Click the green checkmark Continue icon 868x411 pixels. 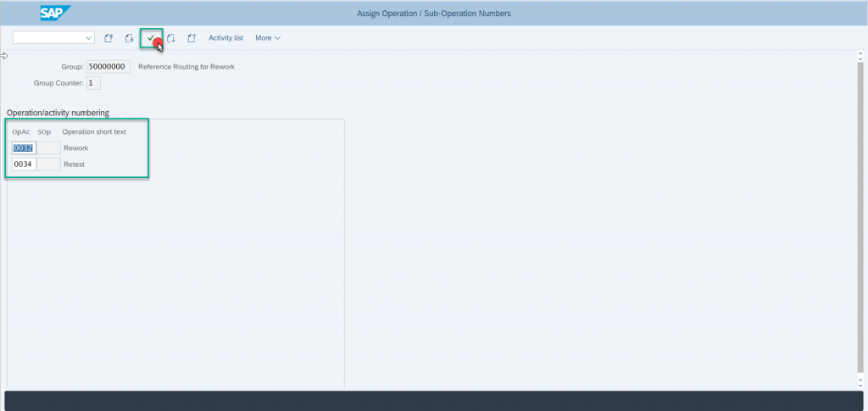(151, 37)
